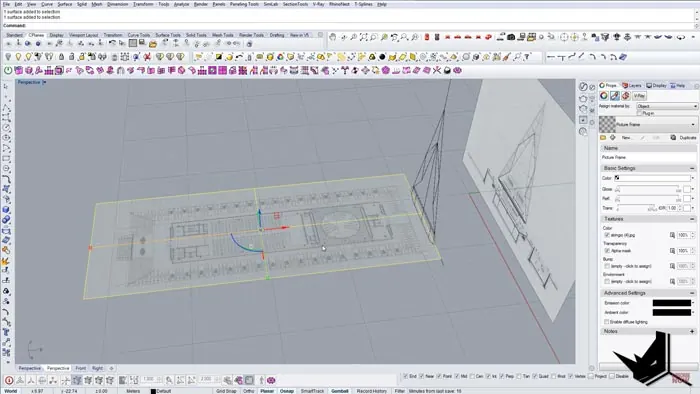The height and width of the screenshot is (394, 700).
Task: Click the circled checkmark icon on right sidebar
Action: click(x=583, y=86)
